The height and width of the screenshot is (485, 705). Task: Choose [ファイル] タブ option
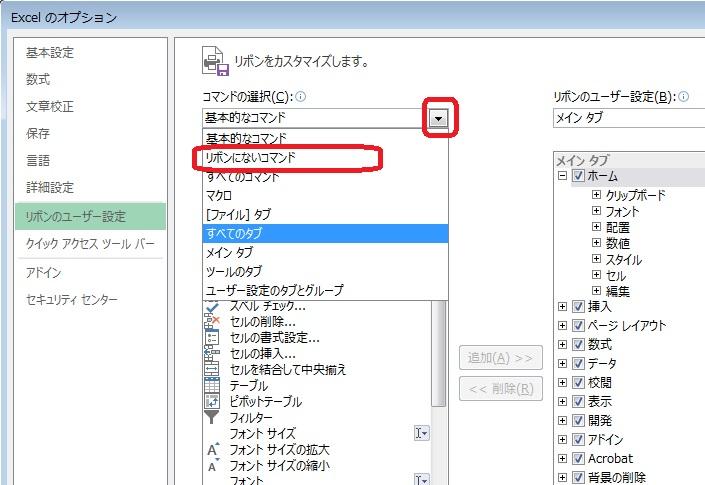pos(326,214)
